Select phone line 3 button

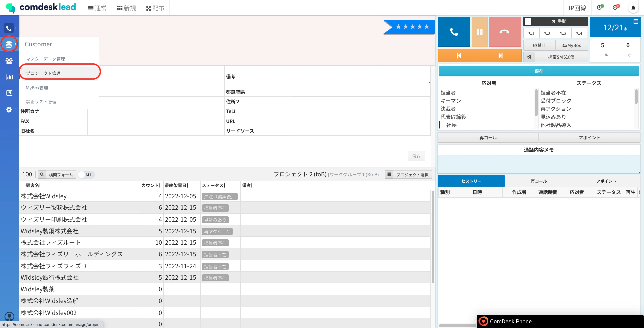563,33
